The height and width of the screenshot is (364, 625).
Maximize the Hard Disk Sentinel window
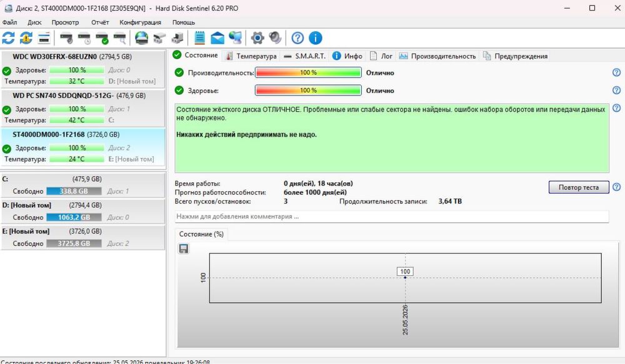point(592,8)
